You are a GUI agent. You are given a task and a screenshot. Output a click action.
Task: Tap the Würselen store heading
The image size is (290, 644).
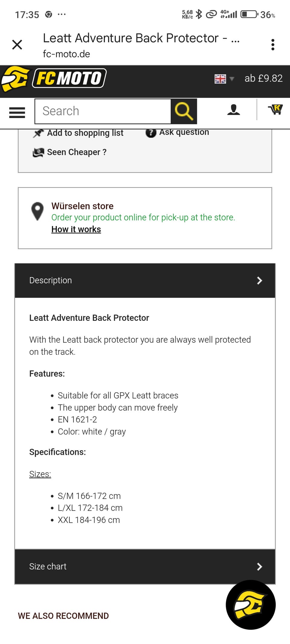pos(82,206)
